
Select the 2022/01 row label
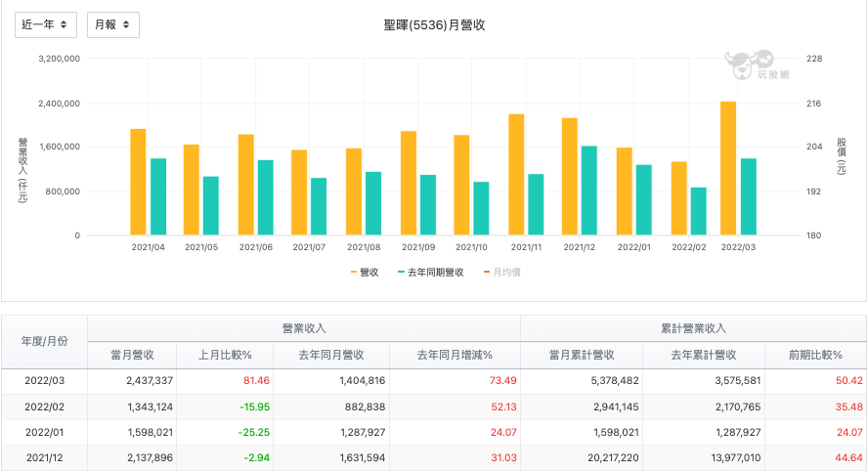click(44, 432)
